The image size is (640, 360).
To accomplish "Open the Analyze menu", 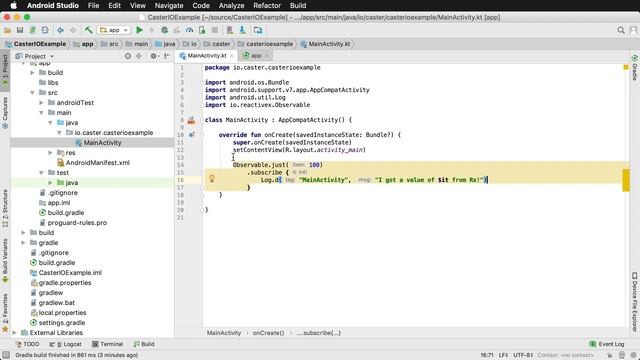I will pos(231,6).
